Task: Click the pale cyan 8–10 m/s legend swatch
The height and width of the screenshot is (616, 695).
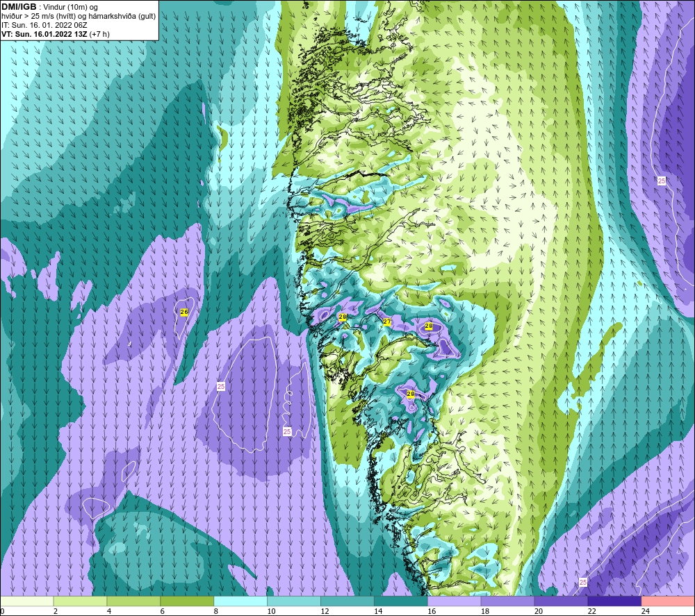Action: 240,601
